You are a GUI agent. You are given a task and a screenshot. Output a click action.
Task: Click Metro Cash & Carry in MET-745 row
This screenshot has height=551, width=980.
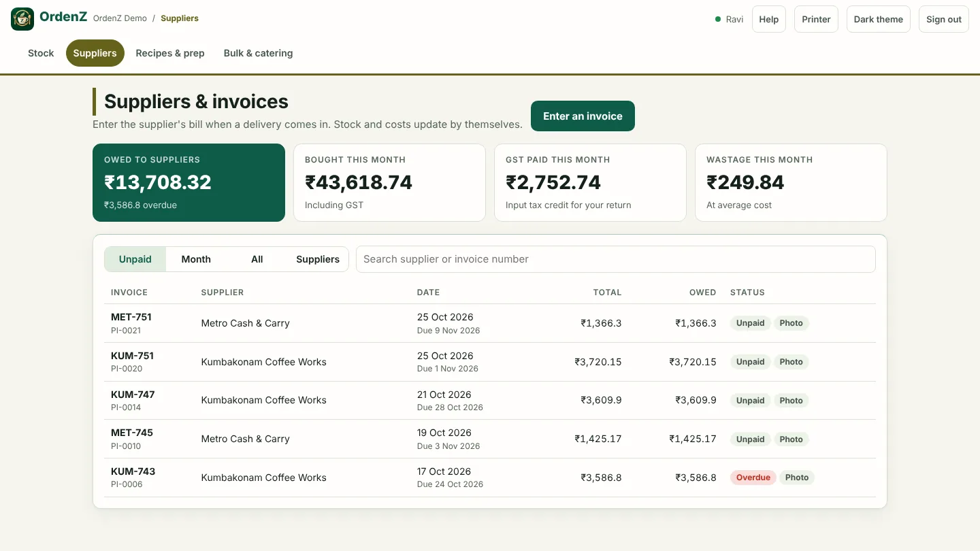246,439
